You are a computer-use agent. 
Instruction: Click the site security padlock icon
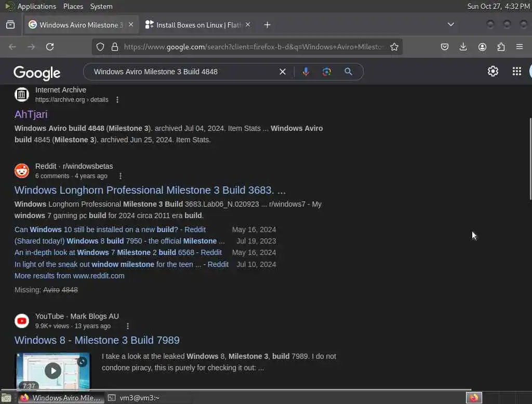tap(115, 47)
